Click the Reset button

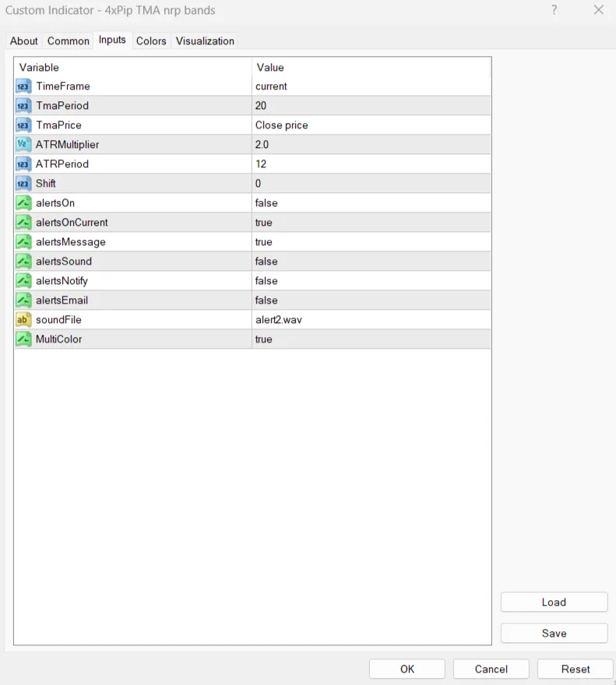click(576, 669)
